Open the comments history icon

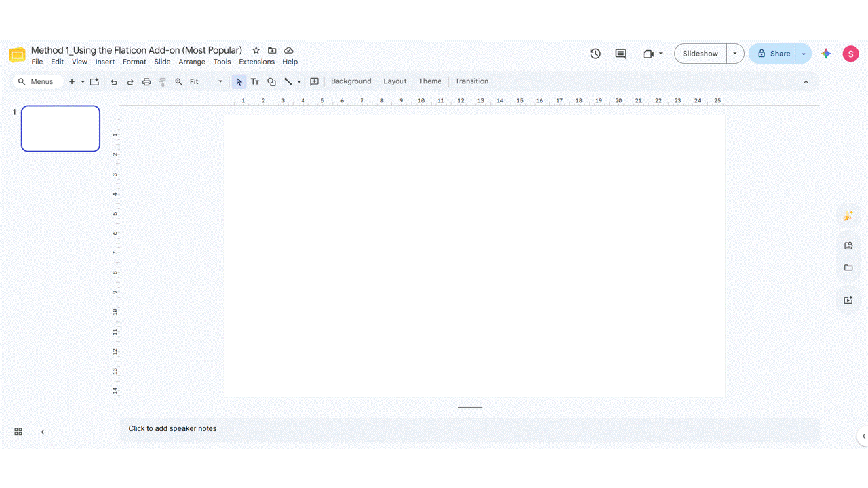click(620, 54)
